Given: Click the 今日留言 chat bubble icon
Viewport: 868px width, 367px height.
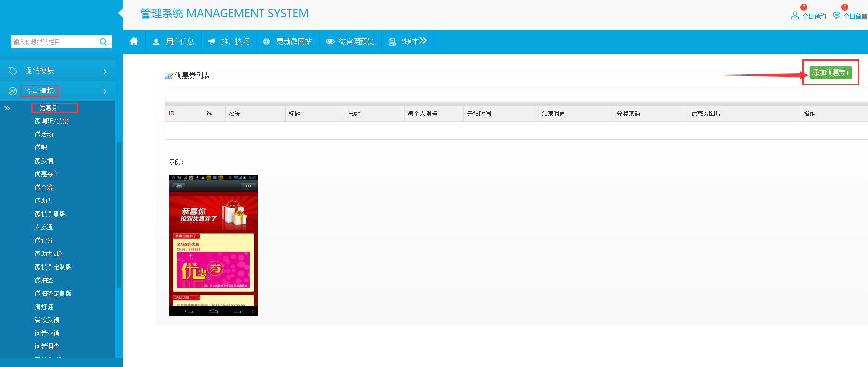Looking at the screenshot, I should [x=837, y=16].
